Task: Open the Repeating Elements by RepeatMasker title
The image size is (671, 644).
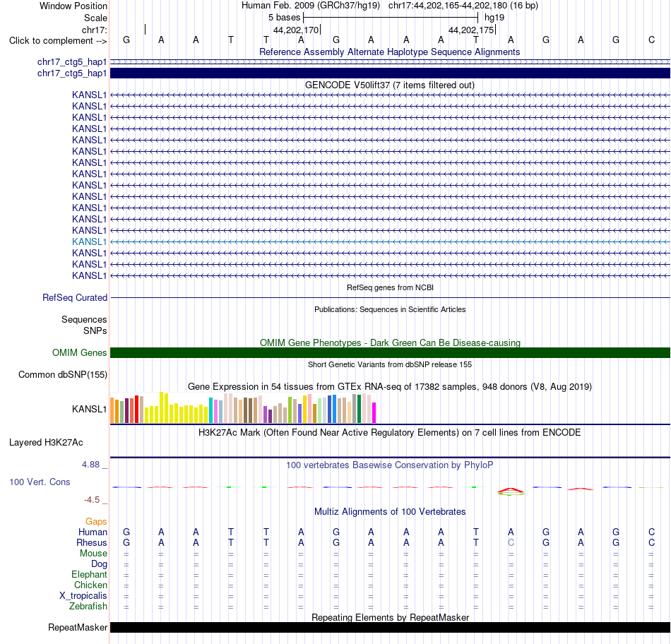Action: point(390,617)
